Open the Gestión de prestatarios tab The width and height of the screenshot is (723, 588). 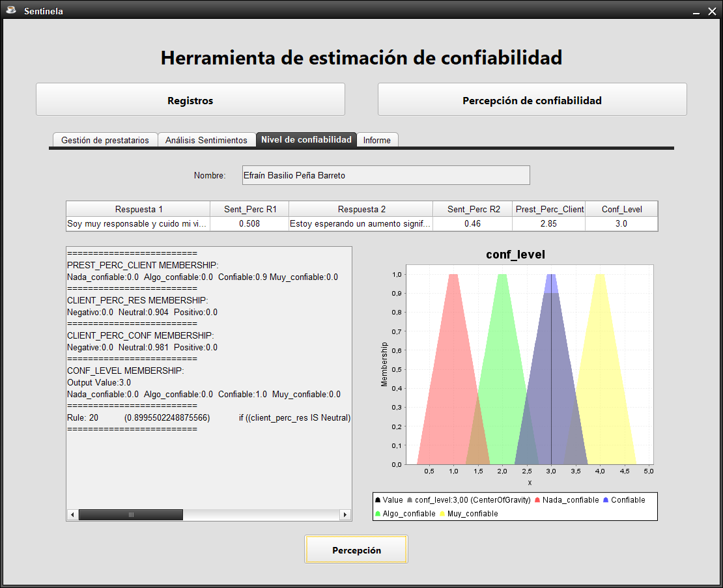click(x=104, y=140)
